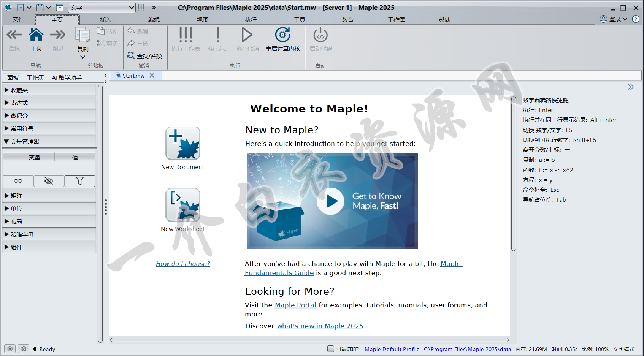This screenshot has width=644, height=356.
Task: Open the Maple Fundamentals Guide link
Action: pyautogui.click(x=279, y=273)
